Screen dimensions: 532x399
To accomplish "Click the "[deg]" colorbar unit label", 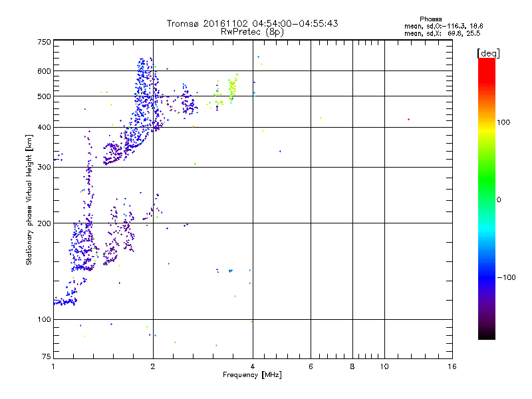I will [x=488, y=53].
